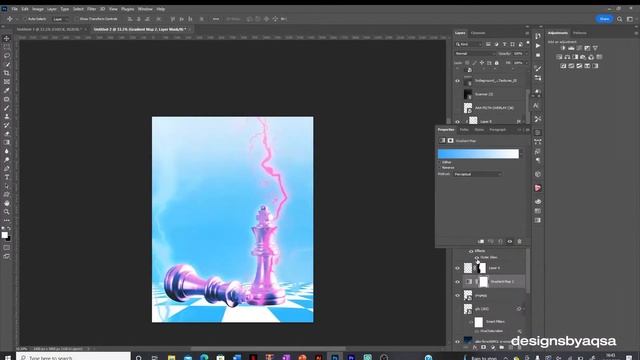Screen dimensions: 640x360
Task: Select the Gradient tool
Action: pos(7,142)
